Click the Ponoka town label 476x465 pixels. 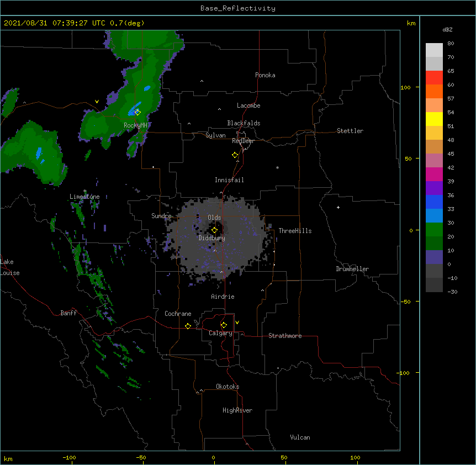(265, 75)
